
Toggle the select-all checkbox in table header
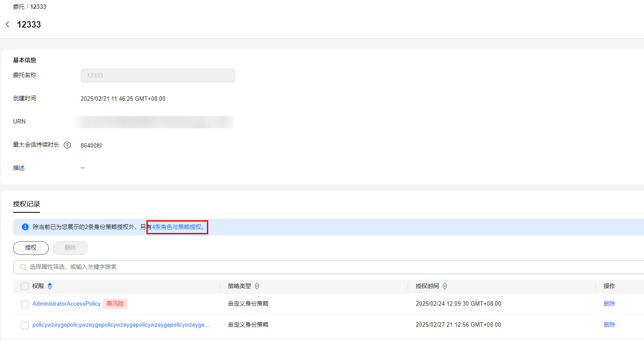coord(25,286)
